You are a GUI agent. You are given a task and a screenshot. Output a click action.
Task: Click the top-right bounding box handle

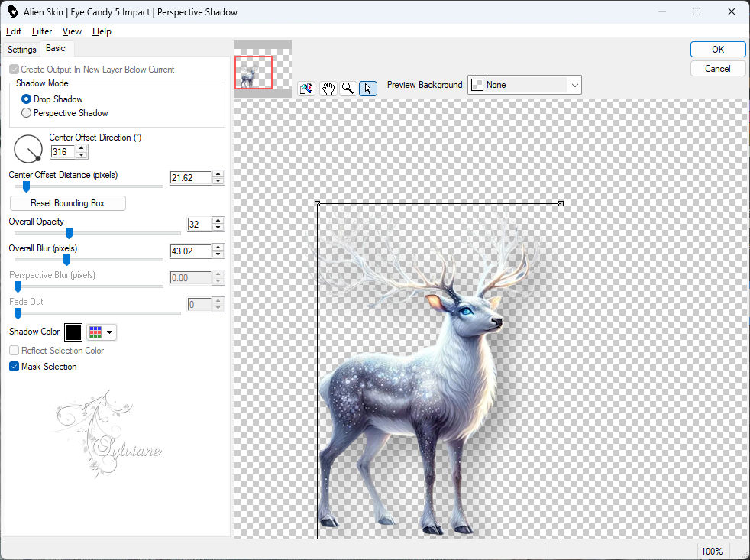coord(561,204)
